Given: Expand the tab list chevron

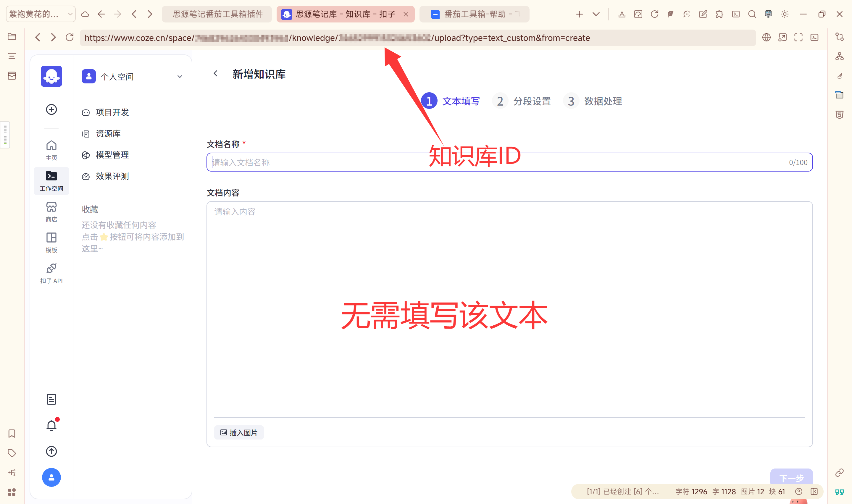Looking at the screenshot, I should coord(596,14).
